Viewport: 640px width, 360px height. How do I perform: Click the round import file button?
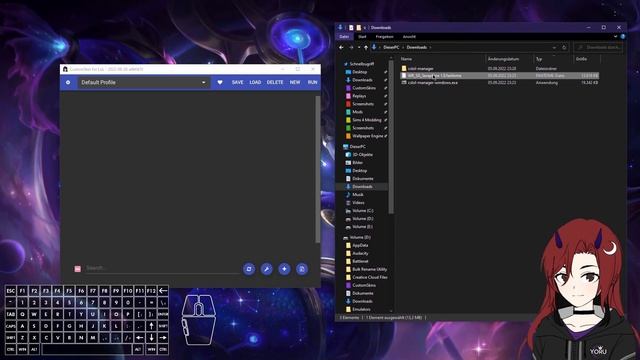point(302,269)
